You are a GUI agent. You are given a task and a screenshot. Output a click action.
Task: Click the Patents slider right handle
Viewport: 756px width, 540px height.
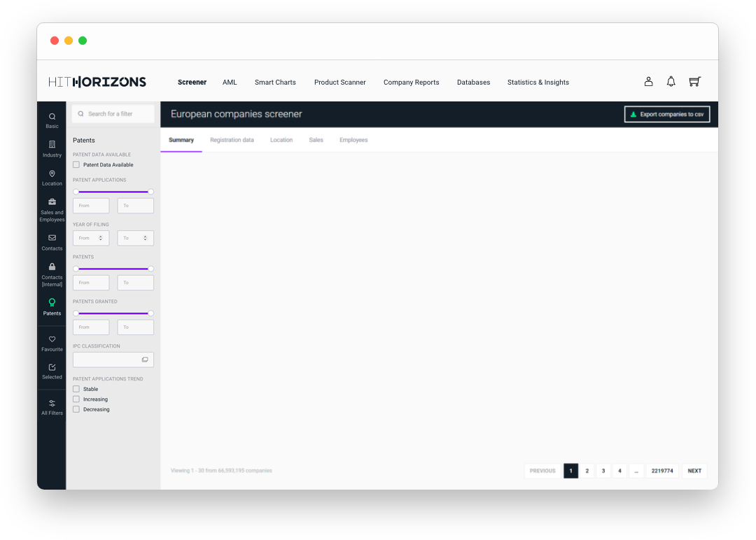[151, 269]
